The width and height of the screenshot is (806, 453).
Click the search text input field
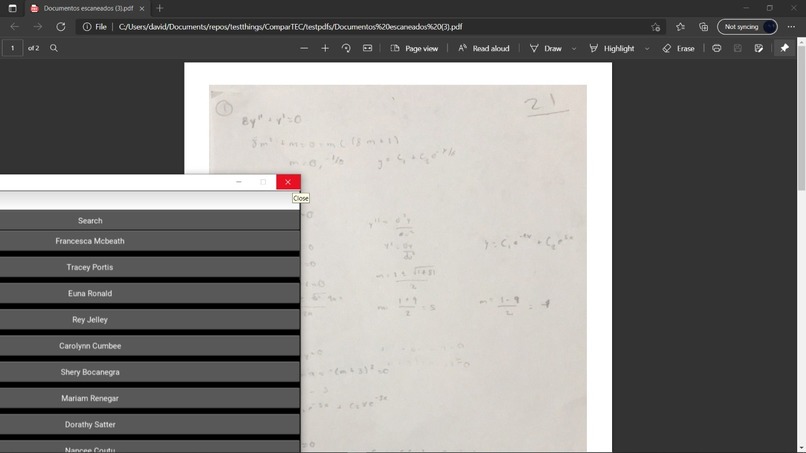pos(150,201)
